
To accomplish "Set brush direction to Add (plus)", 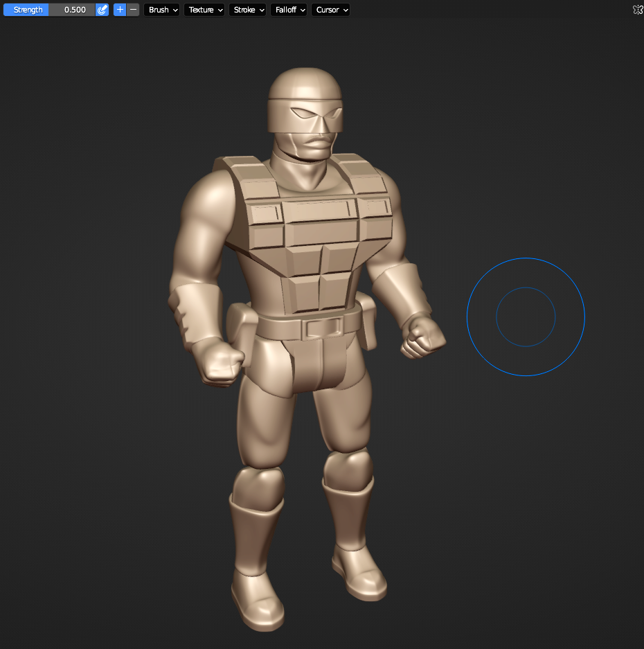I will click(x=120, y=10).
